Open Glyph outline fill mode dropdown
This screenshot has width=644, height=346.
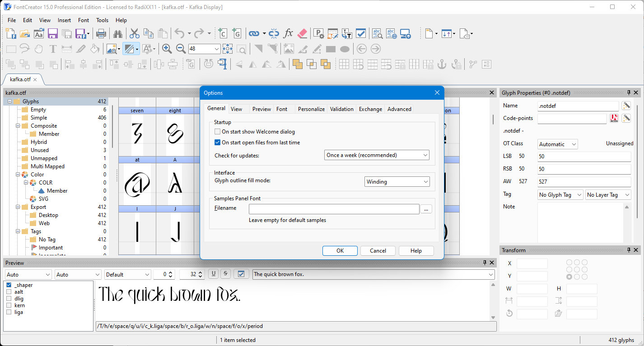tap(397, 182)
